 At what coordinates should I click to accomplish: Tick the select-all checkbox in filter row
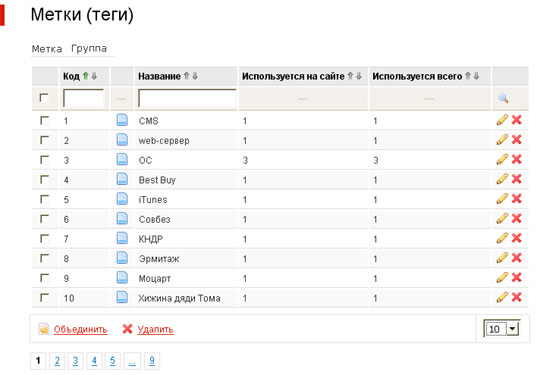[x=44, y=98]
